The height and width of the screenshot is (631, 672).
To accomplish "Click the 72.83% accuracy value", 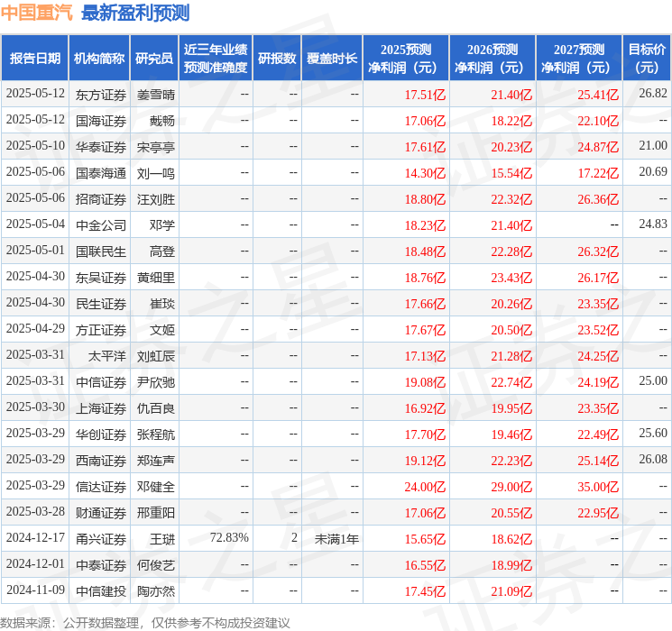I will pyautogui.click(x=229, y=537).
